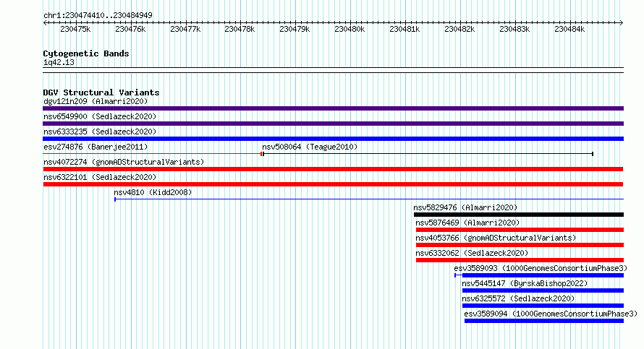
Task: Open nsv4072274 (gnomADStructuralVariants) label
Action: [x=124, y=162]
